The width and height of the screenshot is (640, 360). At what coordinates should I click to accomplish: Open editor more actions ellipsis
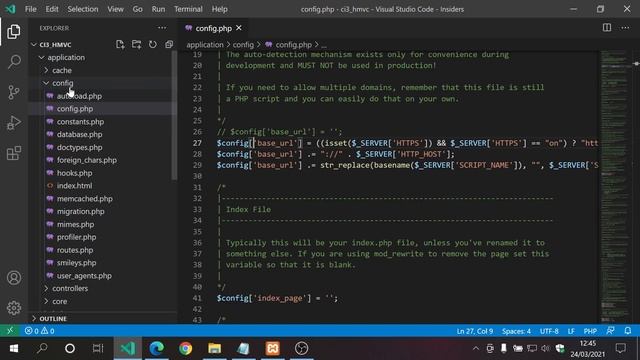[625, 28]
